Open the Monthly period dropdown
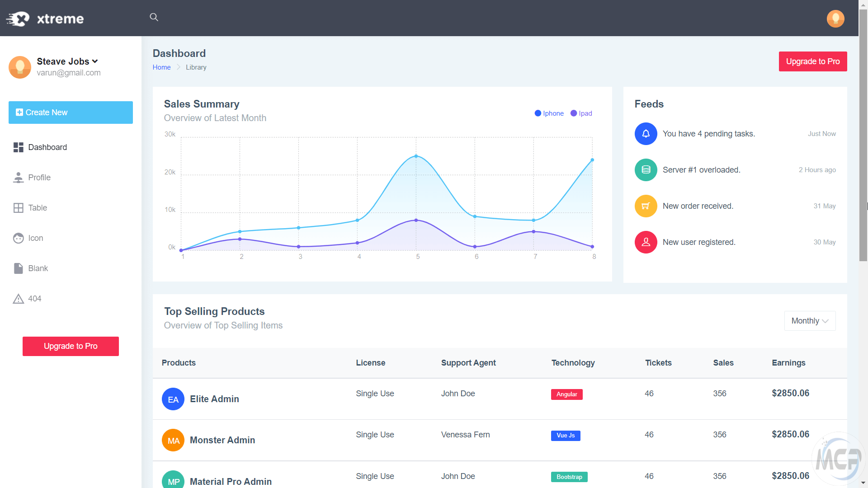 coord(809,321)
